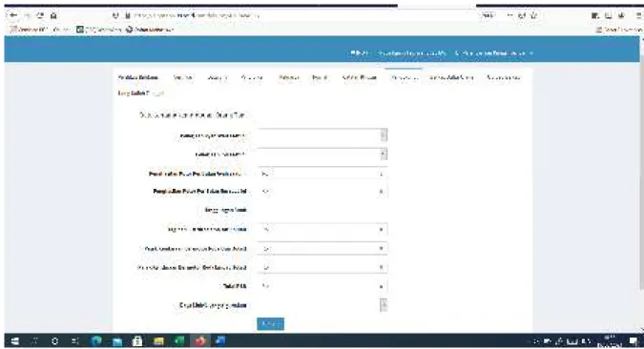Open the tab on the second tab row
The height and width of the screenshot is (349, 644).
(140, 93)
